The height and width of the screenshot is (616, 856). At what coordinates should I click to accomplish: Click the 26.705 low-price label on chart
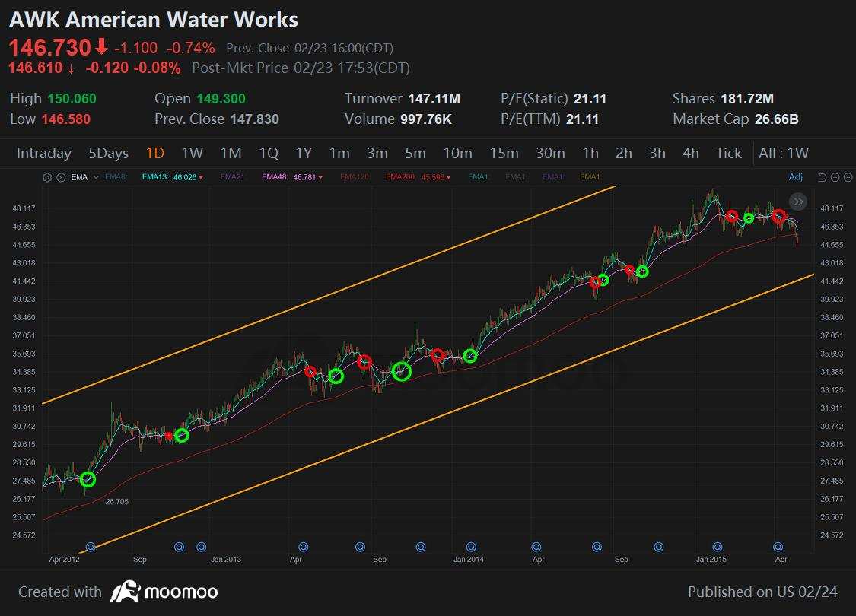tap(117, 501)
